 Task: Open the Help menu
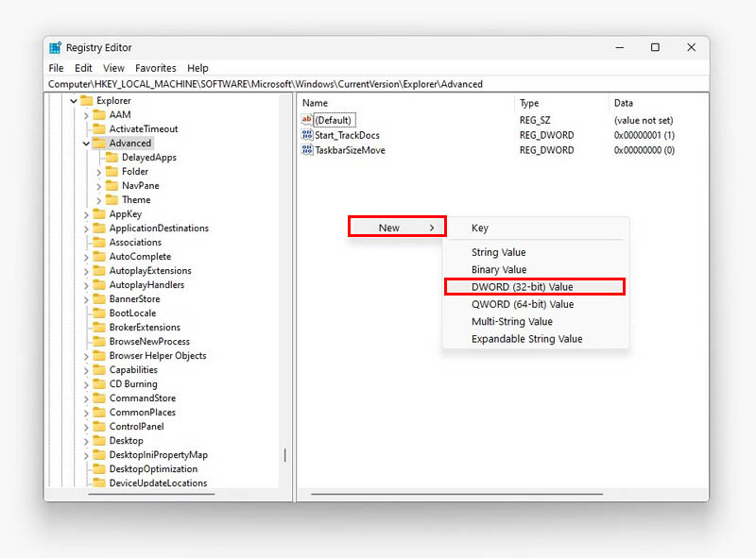click(x=198, y=68)
